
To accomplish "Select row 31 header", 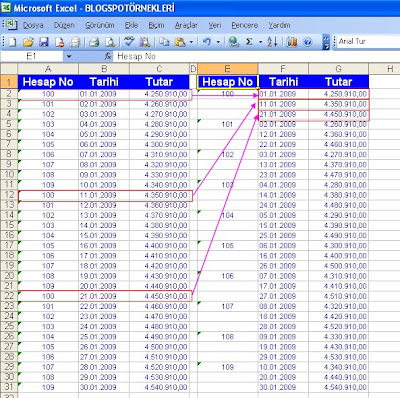I will point(9,387).
